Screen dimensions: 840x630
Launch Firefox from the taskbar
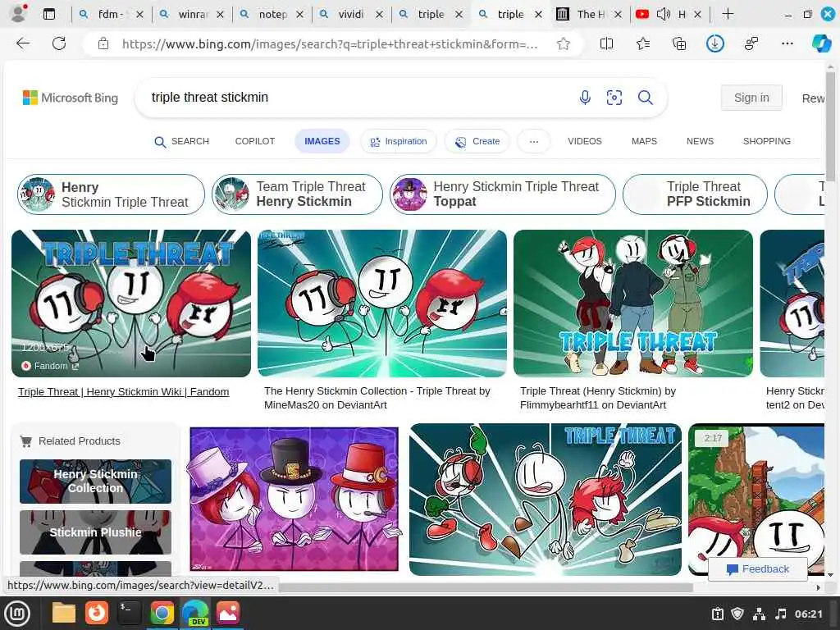pyautogui.click(x=97, y=613)
